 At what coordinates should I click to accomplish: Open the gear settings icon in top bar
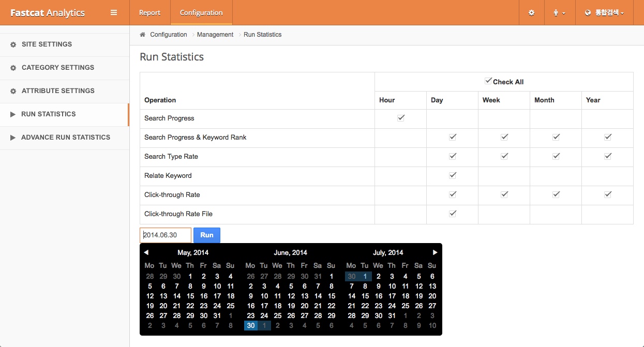tap(531, 12)
